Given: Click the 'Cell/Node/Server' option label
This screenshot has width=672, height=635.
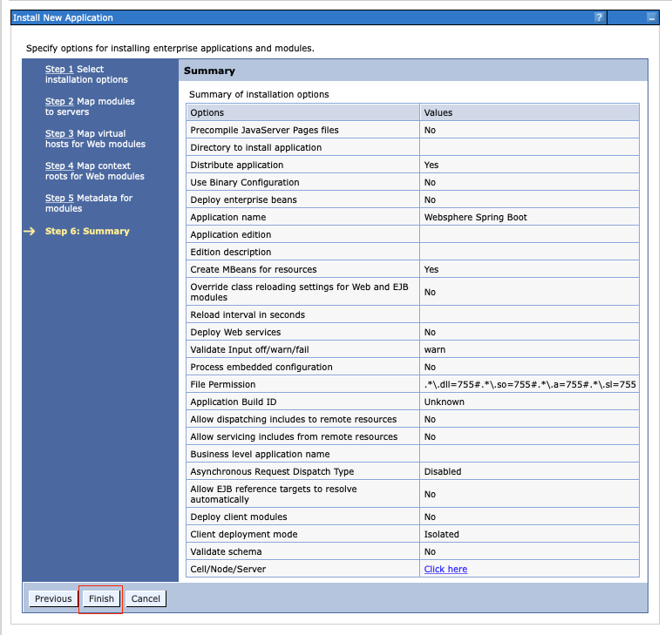Looking at the screenshot, I should (228, 569).
